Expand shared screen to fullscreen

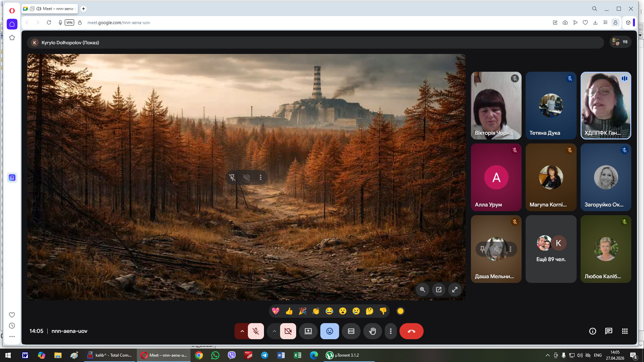pos(454,290)
